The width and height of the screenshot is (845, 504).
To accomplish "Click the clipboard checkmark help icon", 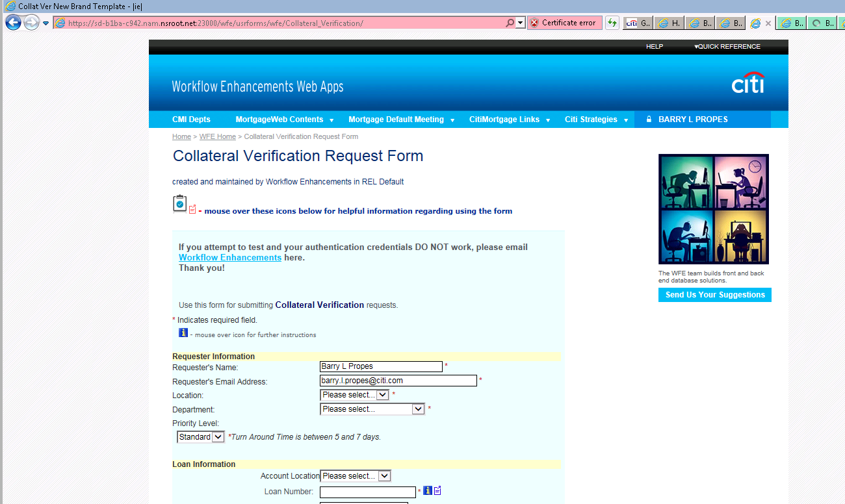I will pyautogui.click(x=180, y=204).
